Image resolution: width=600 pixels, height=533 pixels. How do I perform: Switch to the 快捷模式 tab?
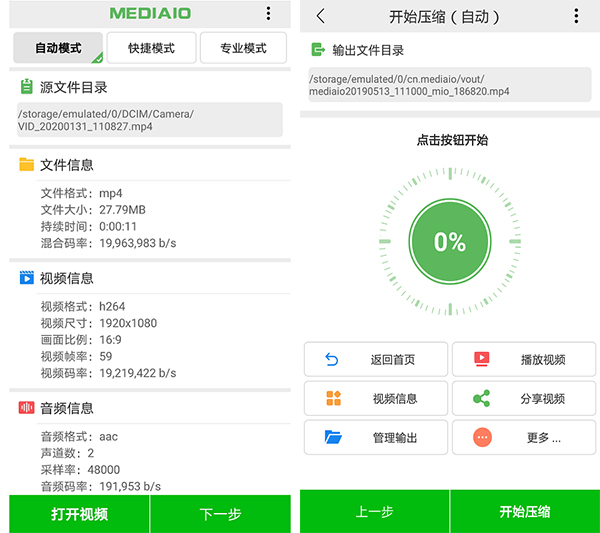(152, 48)
